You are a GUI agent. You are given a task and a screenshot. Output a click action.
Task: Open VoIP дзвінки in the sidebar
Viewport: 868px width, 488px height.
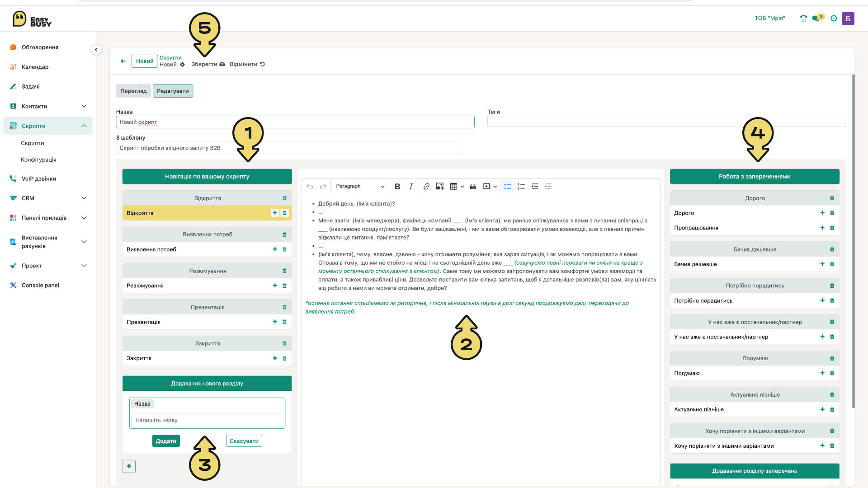click(x=39, y=178)
